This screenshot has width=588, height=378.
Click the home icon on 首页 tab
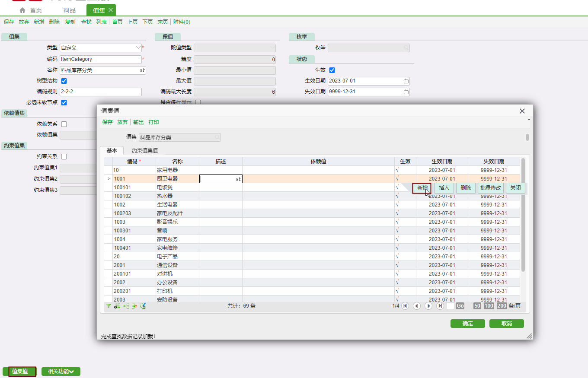point(22,10)
